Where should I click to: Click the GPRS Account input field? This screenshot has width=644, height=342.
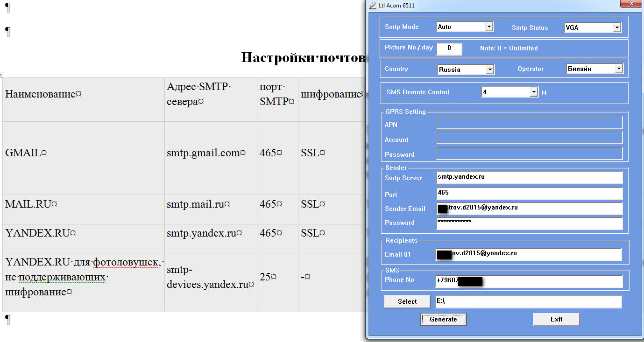(x=530, y=138)
